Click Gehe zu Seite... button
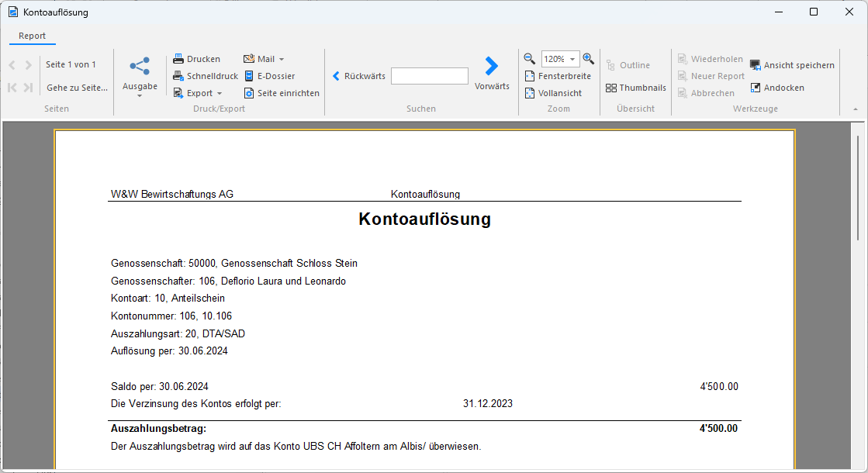868x473 pixels. (77, 88)
